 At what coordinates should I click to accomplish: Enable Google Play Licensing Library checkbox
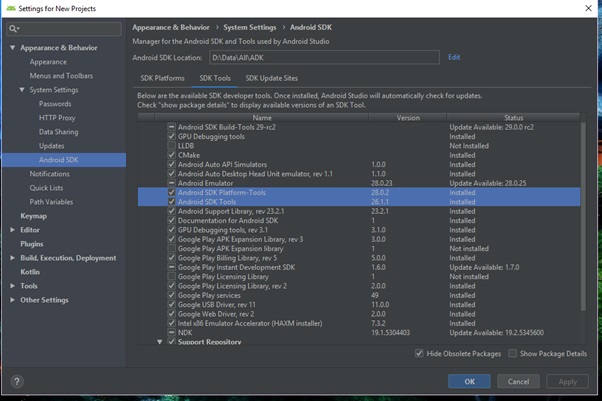(172, 277)
